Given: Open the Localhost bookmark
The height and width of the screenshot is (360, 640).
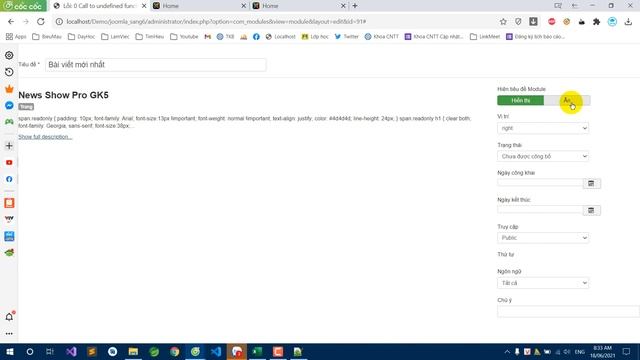Looking at the screenshot, I should 280,36.
